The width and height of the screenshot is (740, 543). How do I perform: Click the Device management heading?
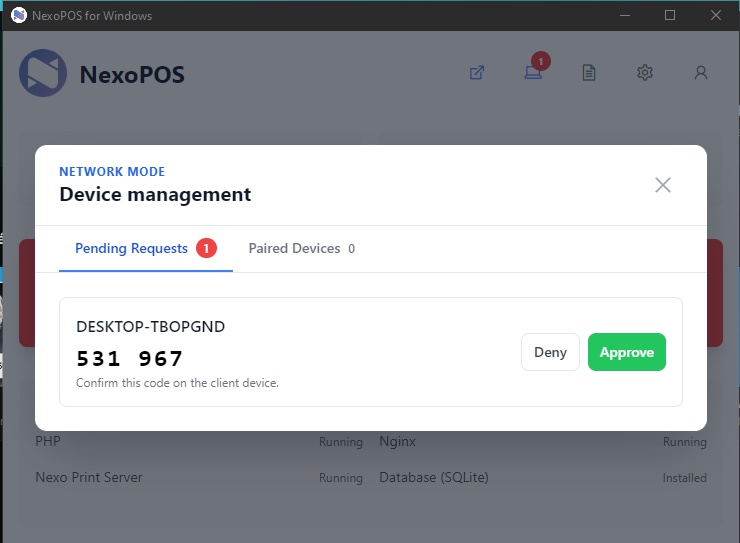tap(155, 194)
